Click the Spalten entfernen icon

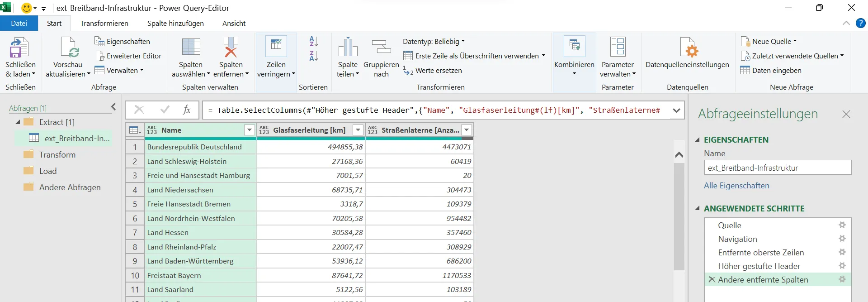pyautogui.click(x=231, y=47)
